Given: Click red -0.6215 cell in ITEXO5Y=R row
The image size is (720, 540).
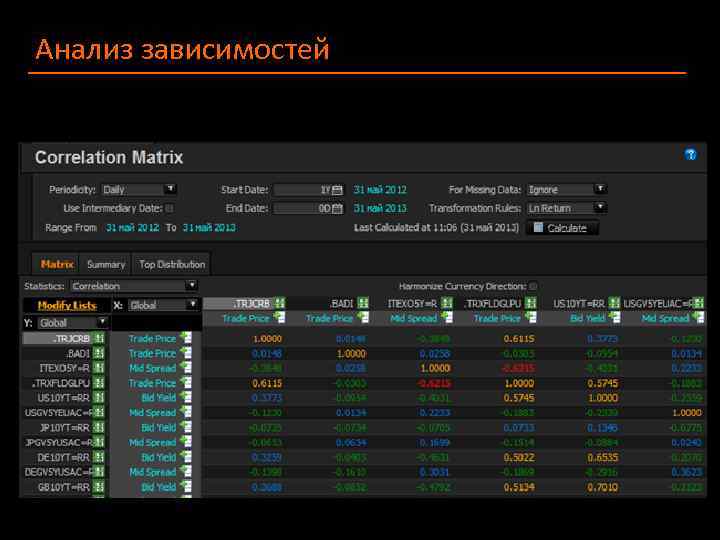Looking at the screenshot, I should pos(518,368).
